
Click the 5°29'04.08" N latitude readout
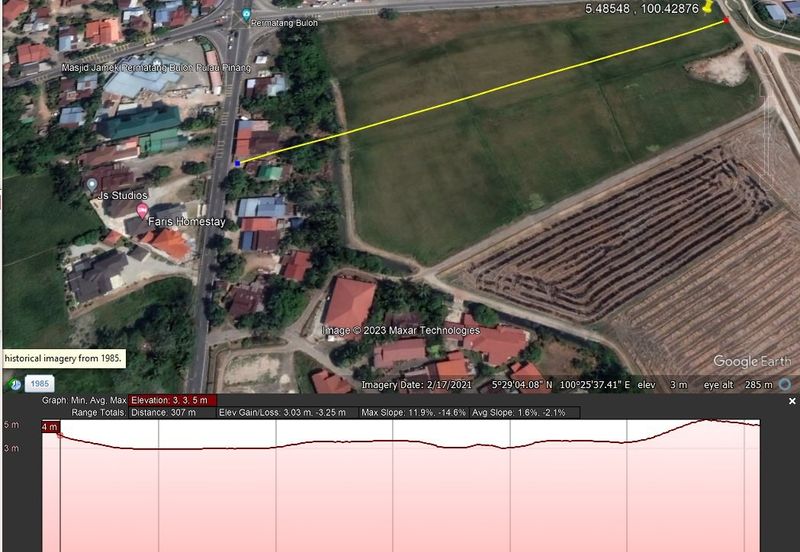tap(522, 385)
